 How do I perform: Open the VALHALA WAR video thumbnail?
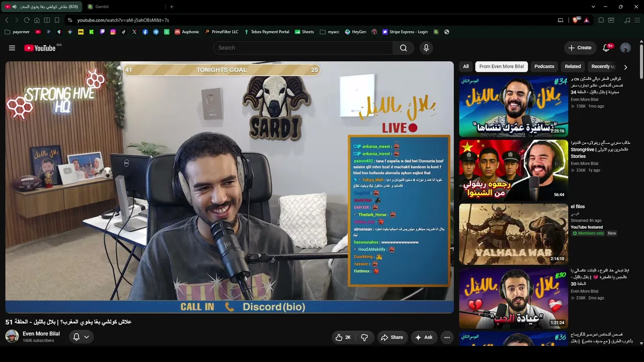tap(514, 234)
